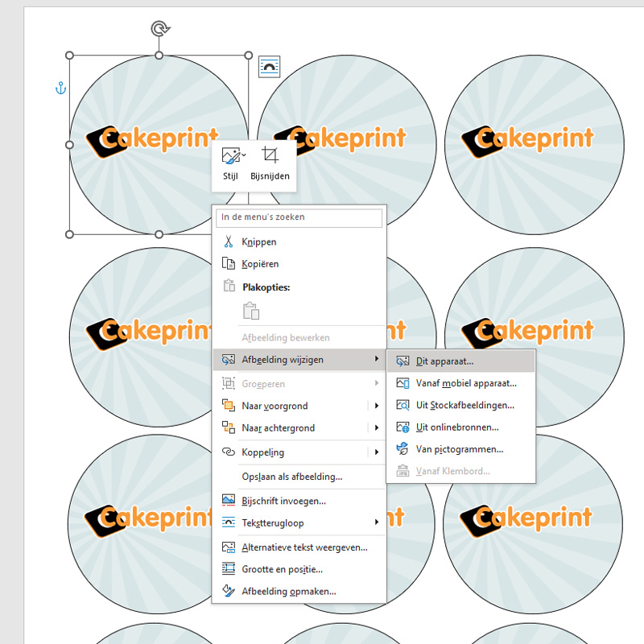This screenshot has height=644, width=644.
Task: Select Dit apparaat... submenu option
Action: pos(460,361)
